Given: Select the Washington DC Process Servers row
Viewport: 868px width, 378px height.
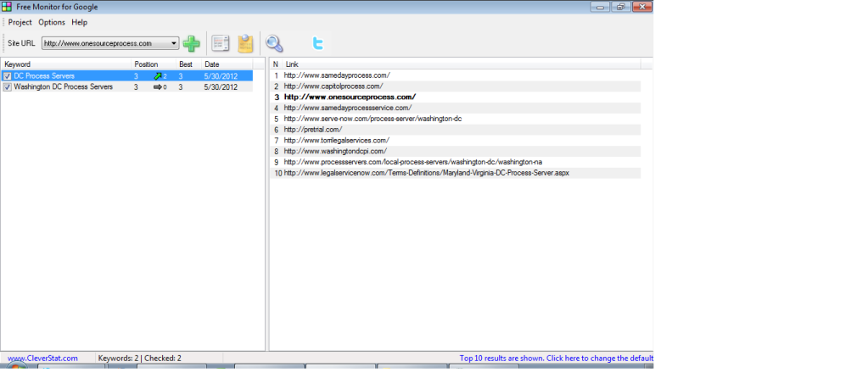Looking at the screenshot, I should [x=126, y=86].
